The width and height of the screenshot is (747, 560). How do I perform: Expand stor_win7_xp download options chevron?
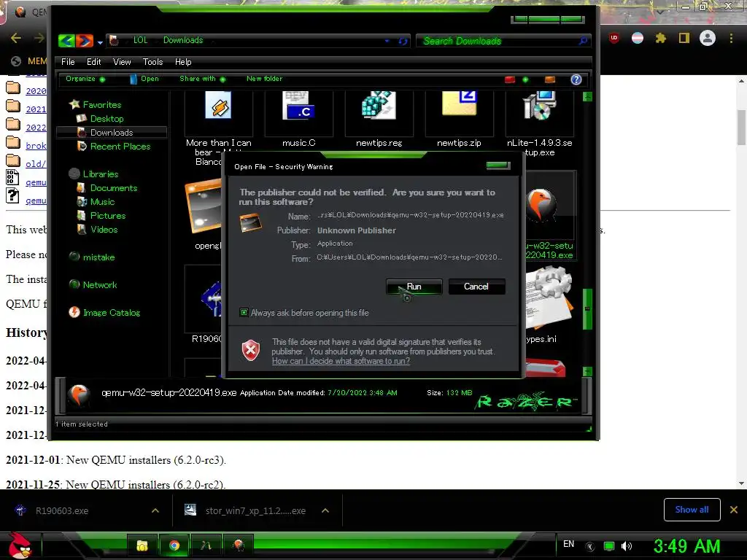[325, 510]
